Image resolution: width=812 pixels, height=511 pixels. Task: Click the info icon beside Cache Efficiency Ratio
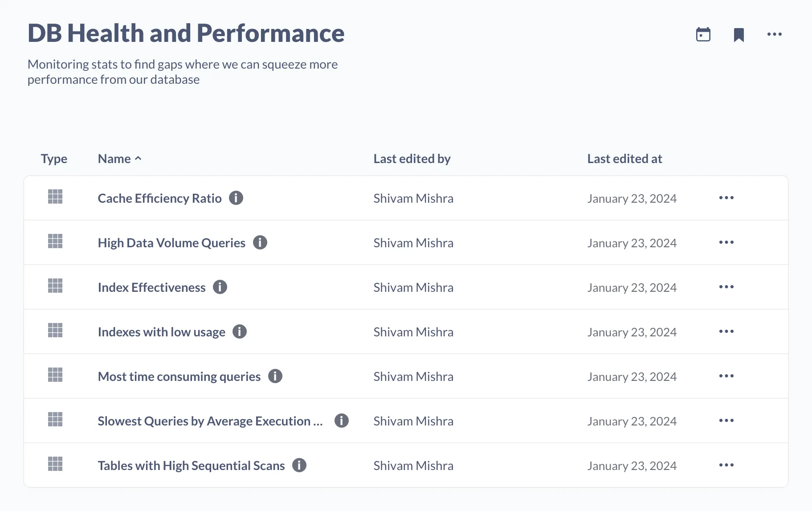click(237, 198)
